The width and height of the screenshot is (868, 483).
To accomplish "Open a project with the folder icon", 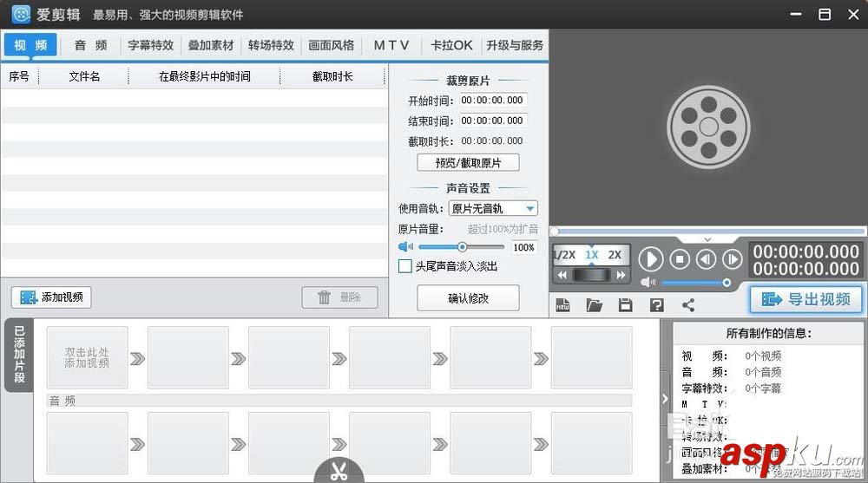I will point(594,305).
